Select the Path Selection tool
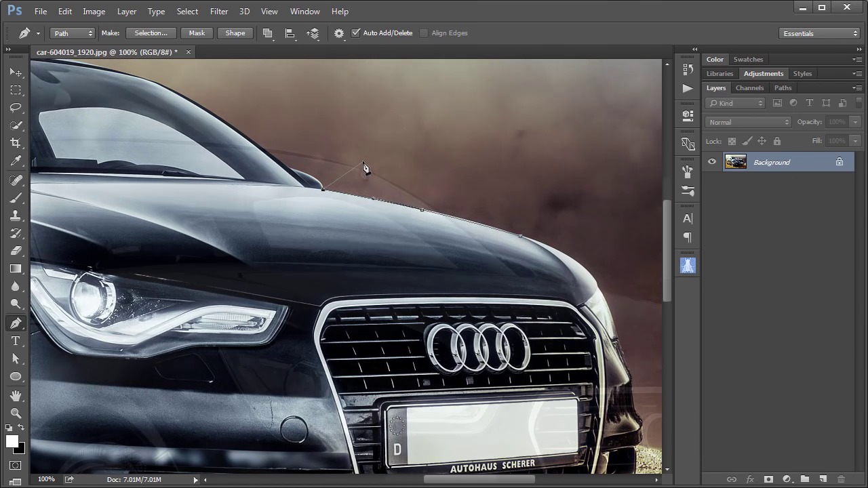 pos(16,359)
